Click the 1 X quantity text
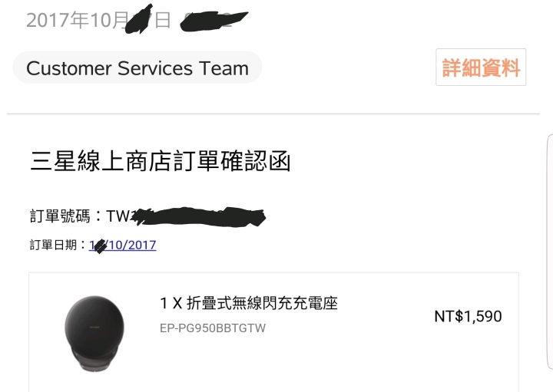This screenshot has height=392, width=553. [171, 303]
